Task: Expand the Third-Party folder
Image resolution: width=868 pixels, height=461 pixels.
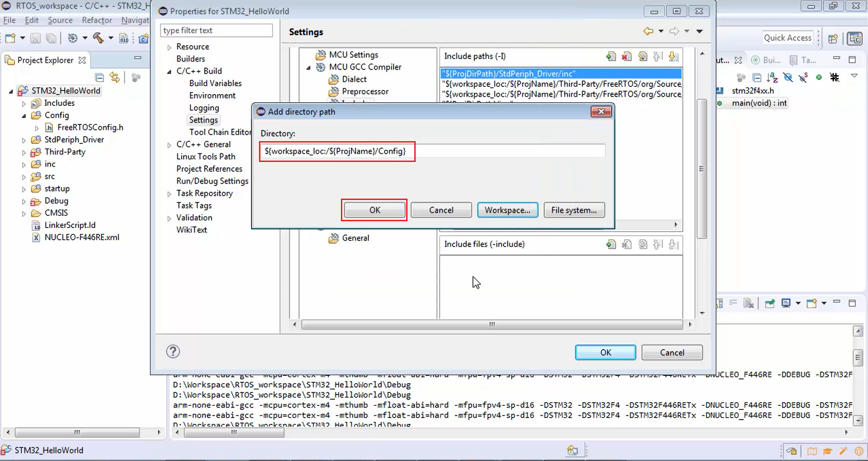Action: tap(24, 152)
